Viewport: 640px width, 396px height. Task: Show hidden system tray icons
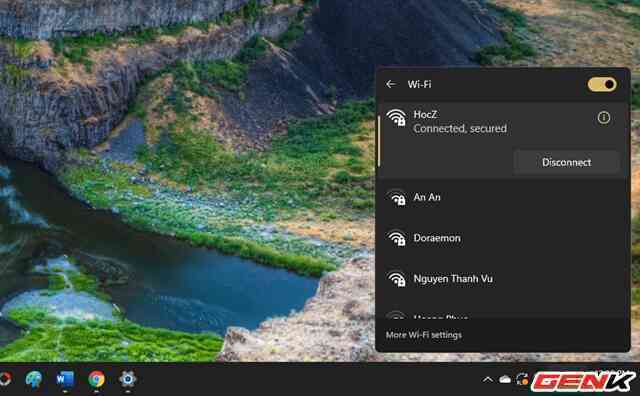(x=487, y=380)
